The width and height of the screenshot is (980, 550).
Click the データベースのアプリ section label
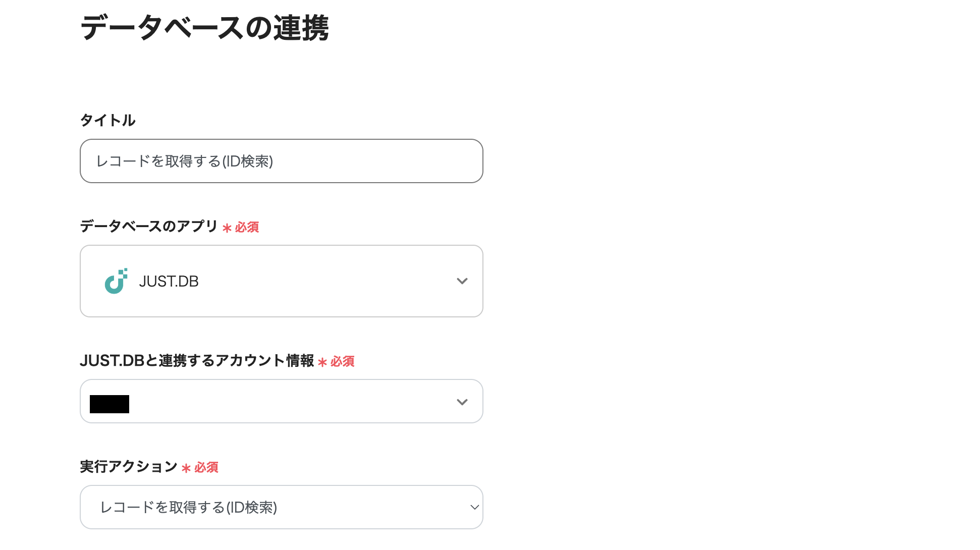[x=149, y=227]
